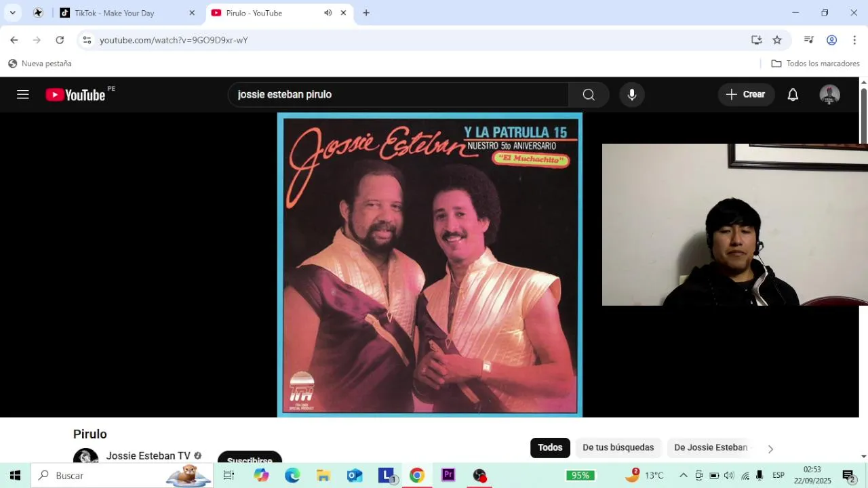Start voice search with the microphone icon

pos(632,95)
